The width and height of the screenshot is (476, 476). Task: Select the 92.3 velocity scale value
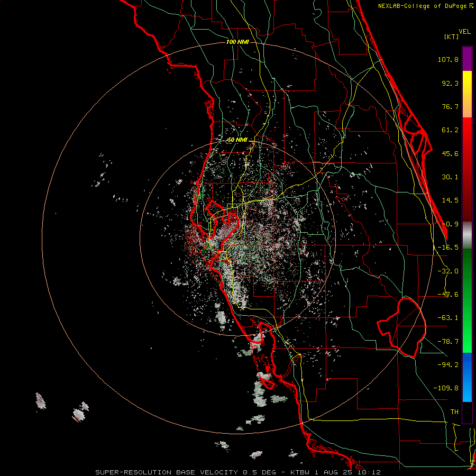[450, 83]
